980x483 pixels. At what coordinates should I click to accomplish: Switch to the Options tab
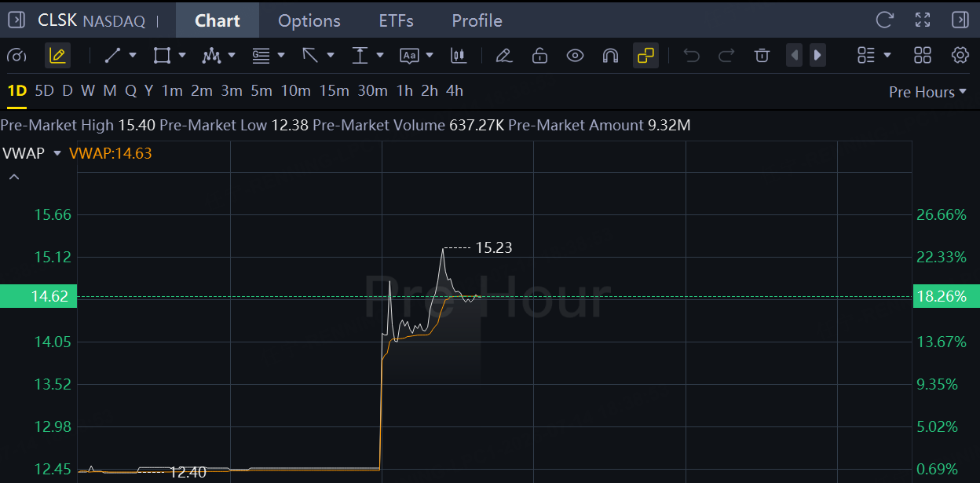tap(309, 20)
